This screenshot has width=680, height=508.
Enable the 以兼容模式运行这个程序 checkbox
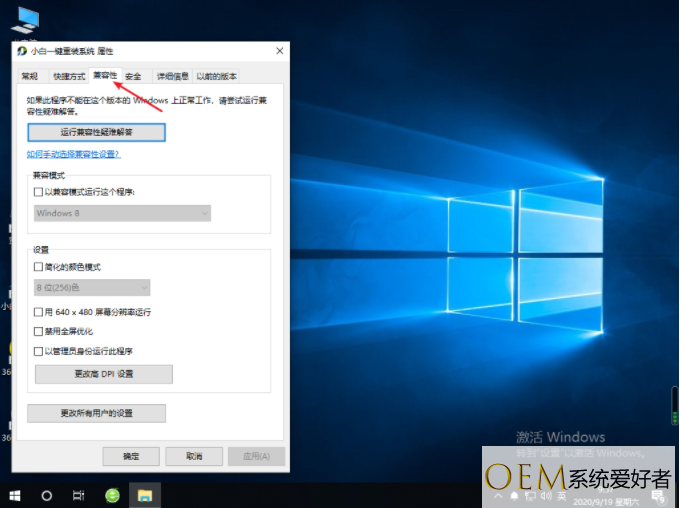click(39, 191)
